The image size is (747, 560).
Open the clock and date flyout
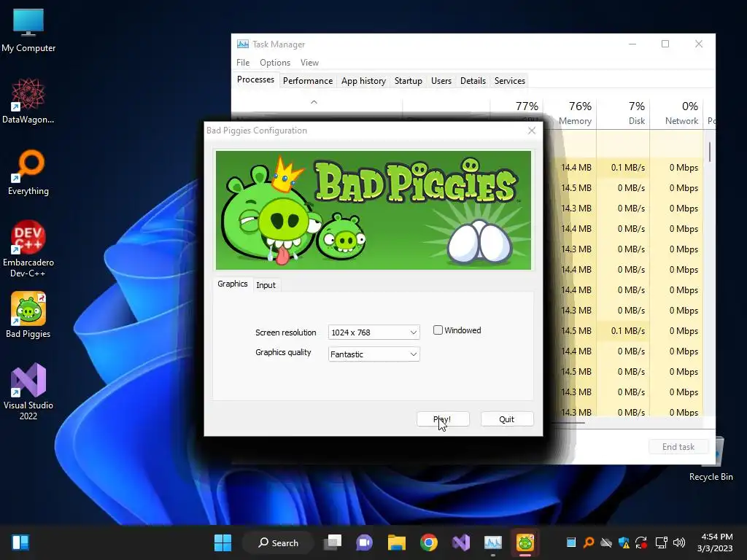pos(716,542)
